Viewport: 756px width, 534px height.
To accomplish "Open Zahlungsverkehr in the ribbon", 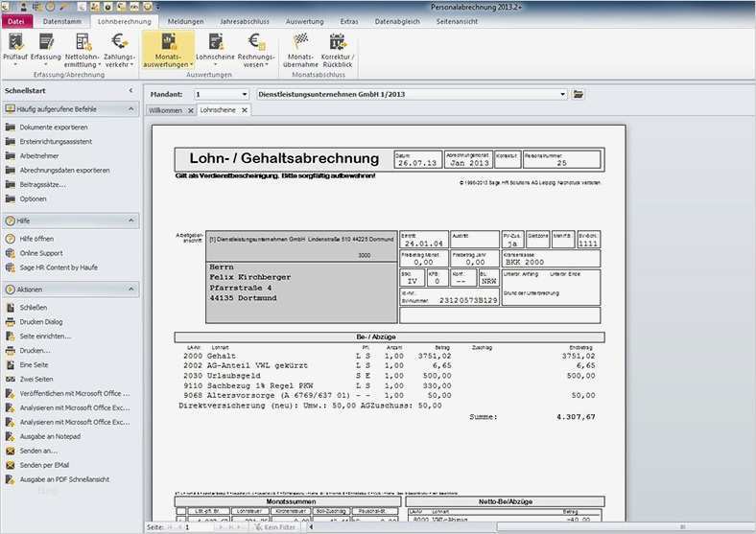I will [x=119, y=50].
